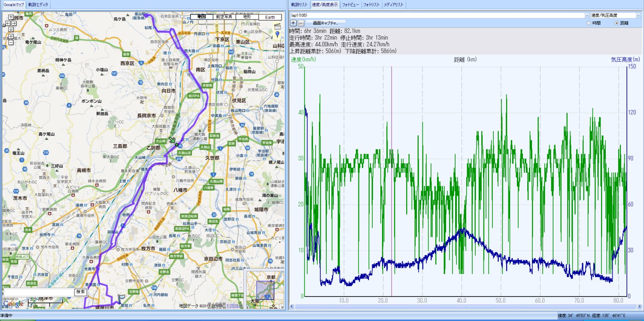The image size is (644, 321).
Task: Click the graph horizontal scrollbar thumb
Action: 465,306
